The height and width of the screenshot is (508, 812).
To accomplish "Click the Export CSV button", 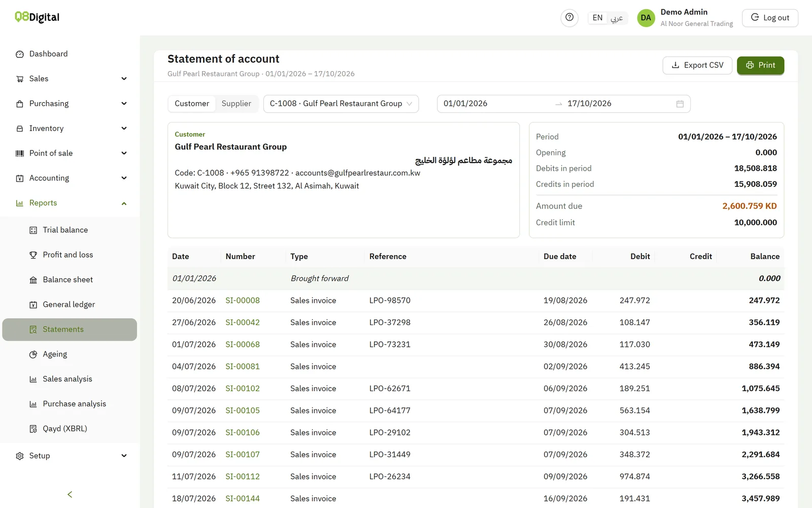I will [697, 65].
